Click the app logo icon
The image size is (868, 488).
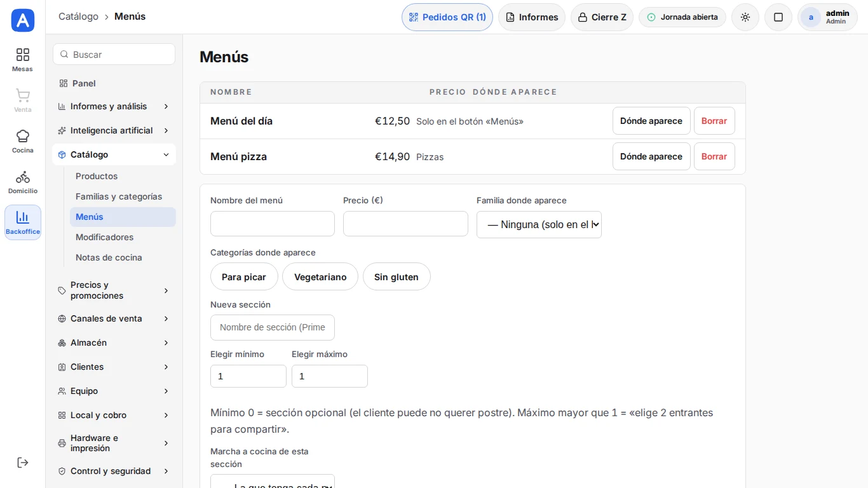point(23,20)
